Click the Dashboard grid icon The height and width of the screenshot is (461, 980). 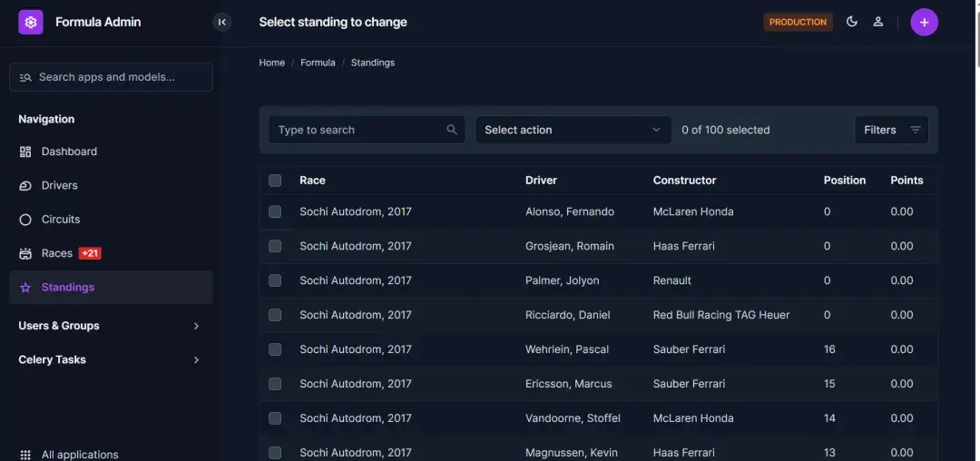[25, 152]
